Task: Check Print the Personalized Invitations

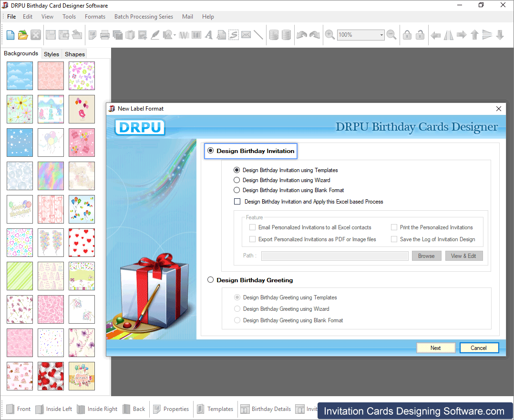Action: (394, 227)
